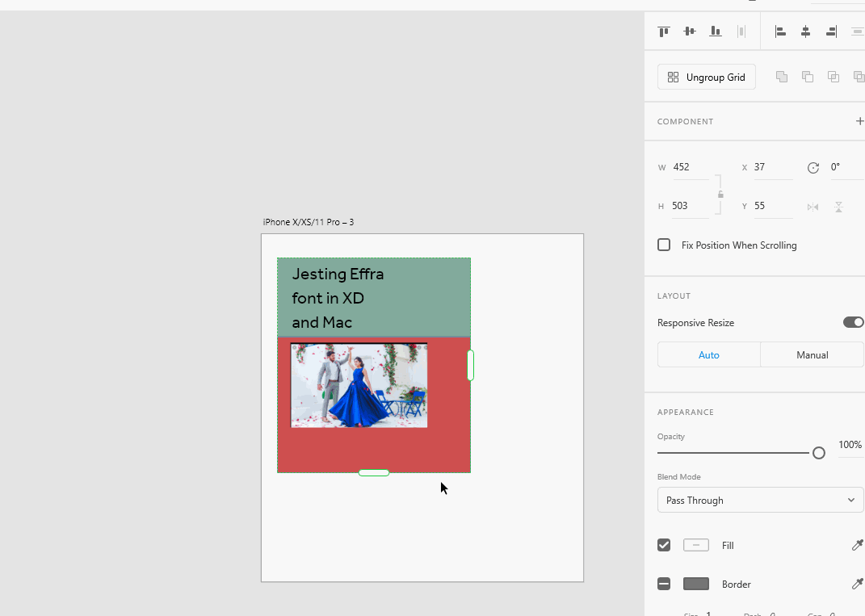
Task: Select the Jesting Effra text block
Action: tap(338, 298)
